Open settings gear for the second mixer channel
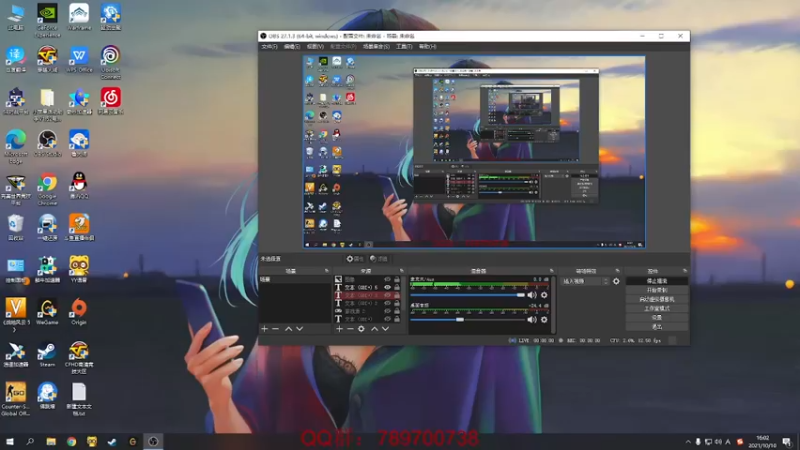This screenshot has height=450, width=800. click(x=544, y=319)
